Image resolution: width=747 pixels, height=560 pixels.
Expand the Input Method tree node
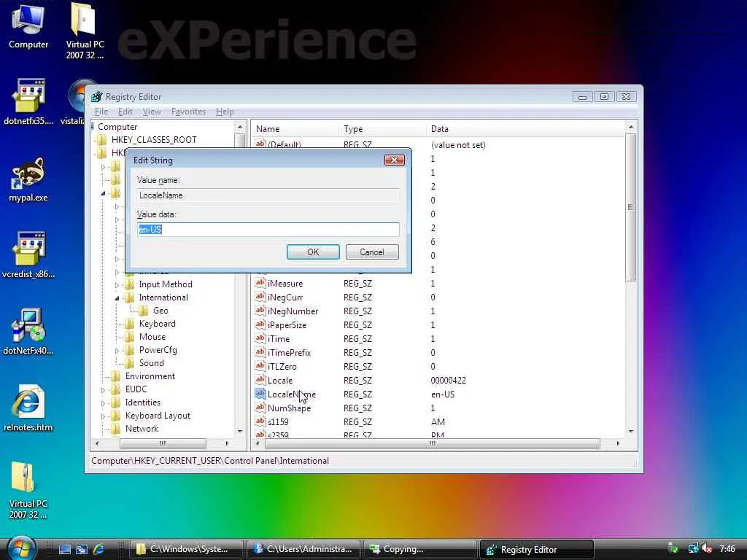click(x=117, y=285)
